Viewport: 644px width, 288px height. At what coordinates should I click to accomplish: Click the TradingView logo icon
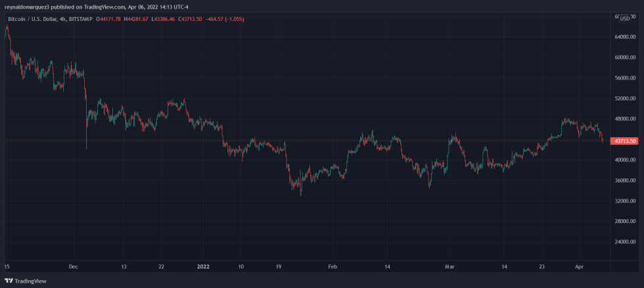point(9,281)
